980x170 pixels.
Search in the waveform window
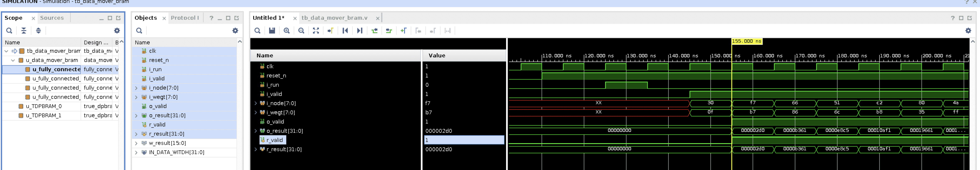(257, 31)
